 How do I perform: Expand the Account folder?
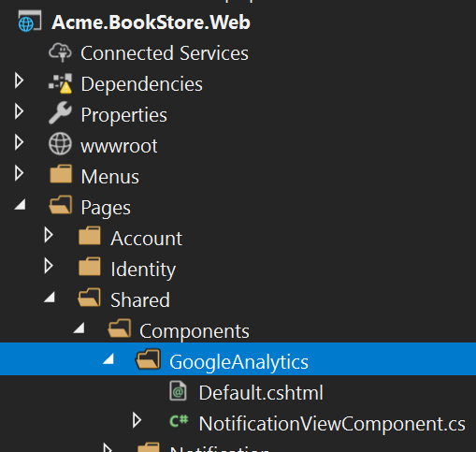[x=49, y=235]
